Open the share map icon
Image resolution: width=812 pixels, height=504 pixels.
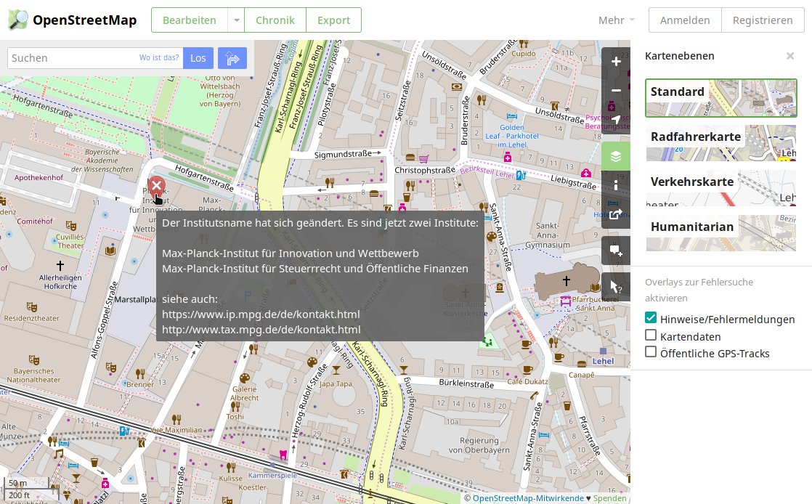(616, 214)
